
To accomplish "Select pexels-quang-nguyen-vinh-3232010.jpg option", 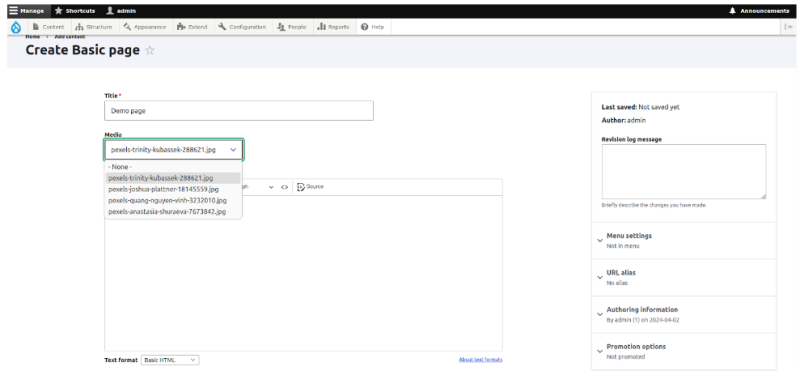I will (x=173, y=200).
